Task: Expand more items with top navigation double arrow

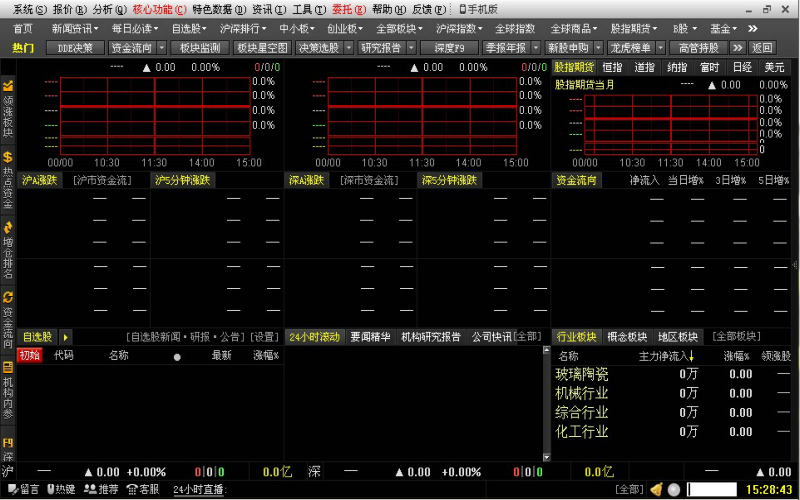Action: click(x=753, y=29)
